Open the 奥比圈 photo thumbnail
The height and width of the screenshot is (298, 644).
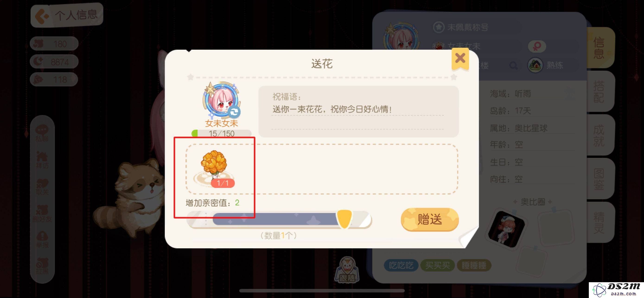point(506,229)
